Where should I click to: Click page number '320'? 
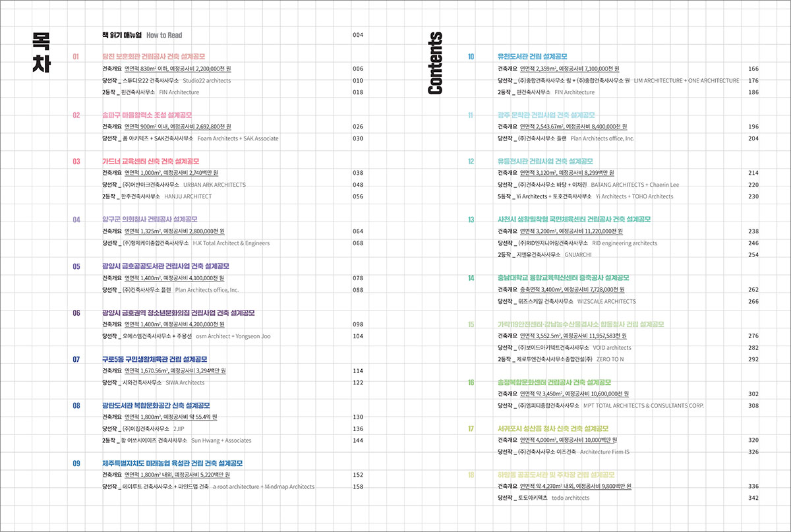(753, 440)
